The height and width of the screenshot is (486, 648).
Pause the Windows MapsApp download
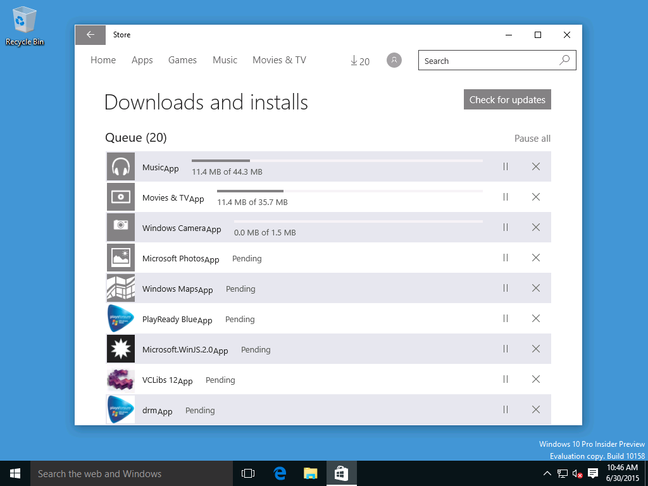[x=505, y=288]
